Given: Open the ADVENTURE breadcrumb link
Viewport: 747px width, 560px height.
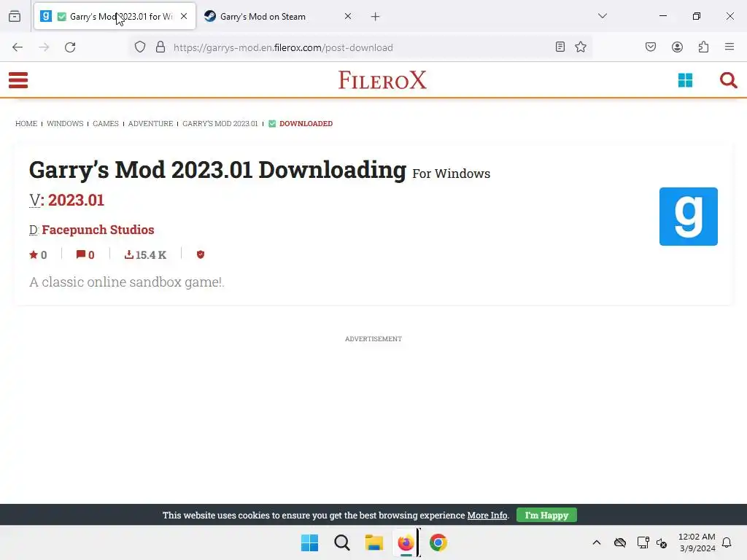Looking at the screenshot, I should coord(150,123).
